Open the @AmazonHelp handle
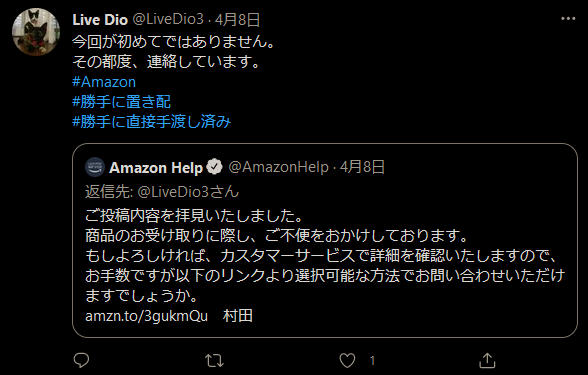Image resolution: width=588 pixels, height=375 pixels. tap(279, 167)
